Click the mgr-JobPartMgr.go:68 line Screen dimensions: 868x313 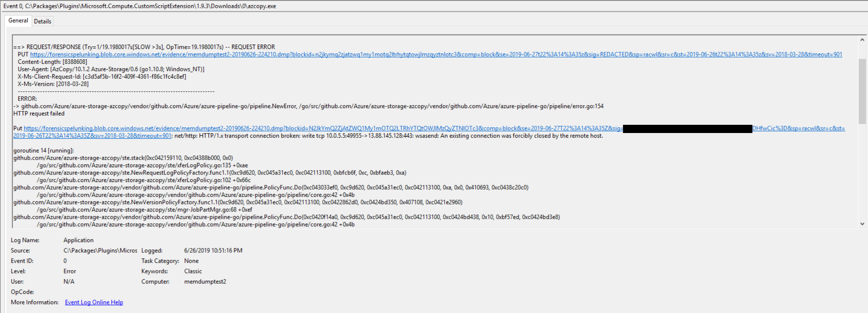coord(145,210)
